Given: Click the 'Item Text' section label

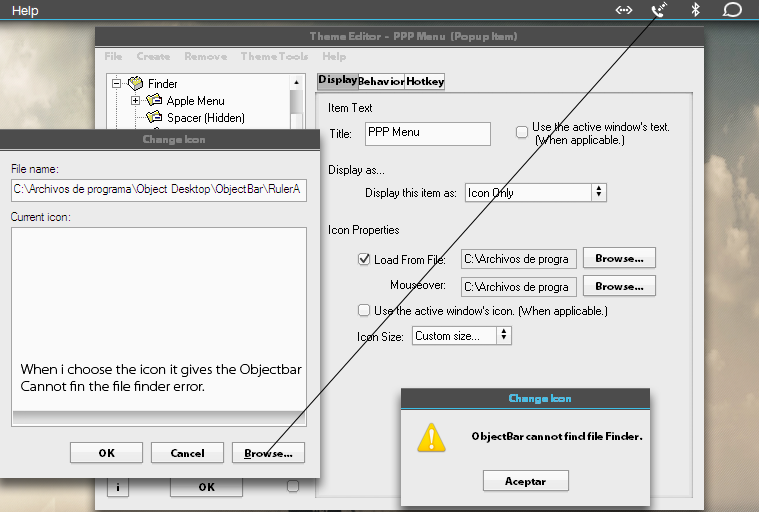Looking at the screenshot, I should (350, 108).
